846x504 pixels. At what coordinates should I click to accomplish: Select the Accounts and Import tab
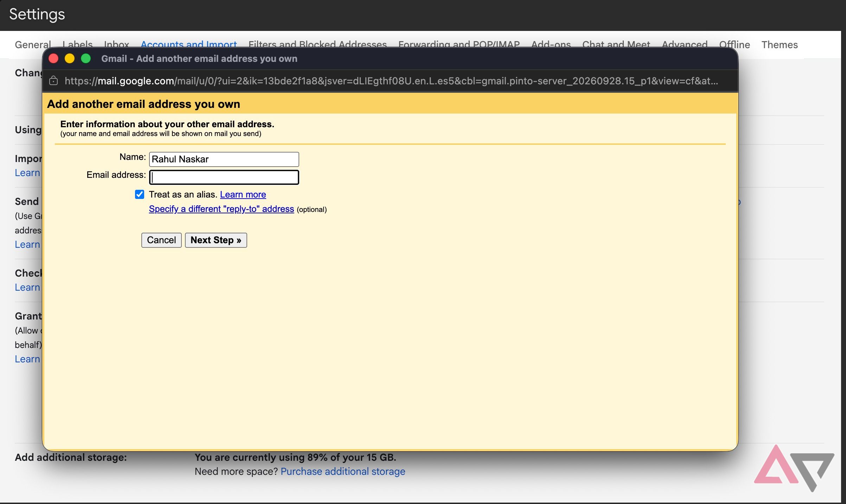[x=189, y=45]
